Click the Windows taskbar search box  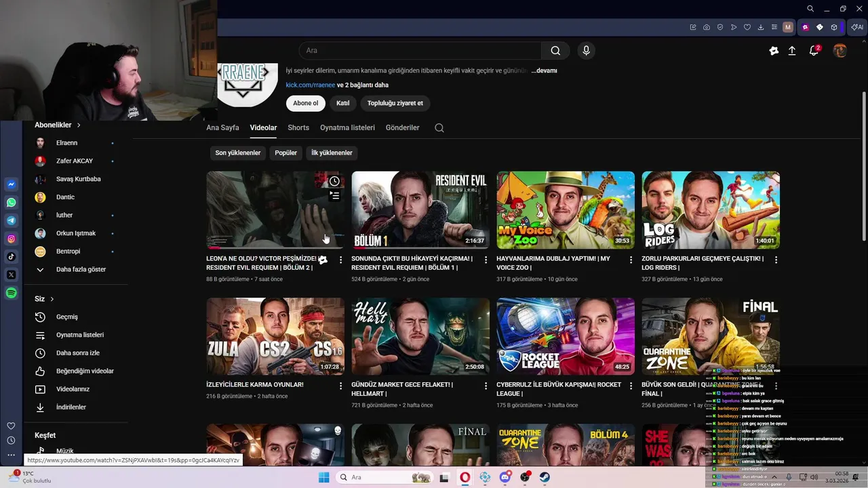click(x=385, y=477)
